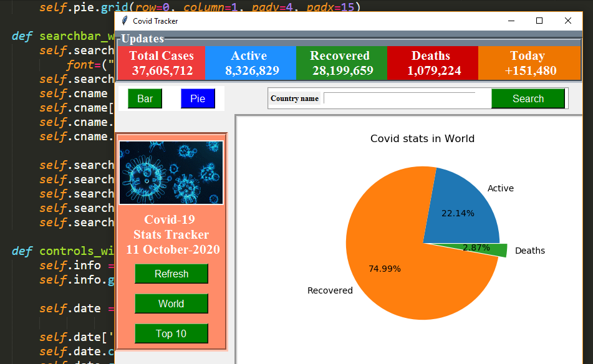
Task: Switch chart to Bar view
Action: pyautogui.click(x=145, y=98)
